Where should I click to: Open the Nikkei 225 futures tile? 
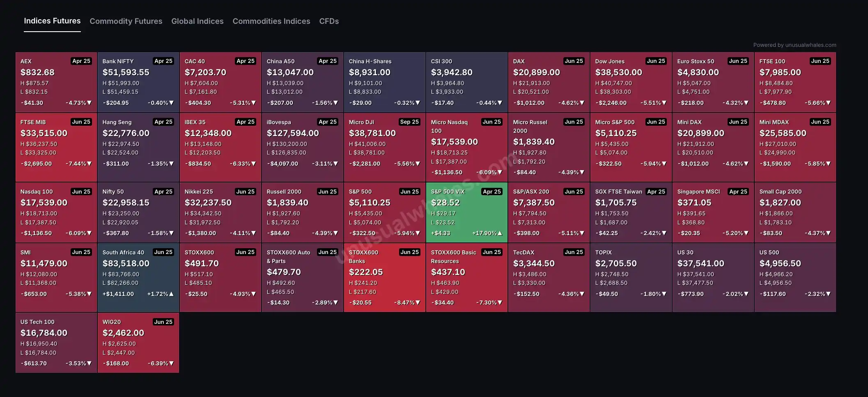[x=220, y=212]
